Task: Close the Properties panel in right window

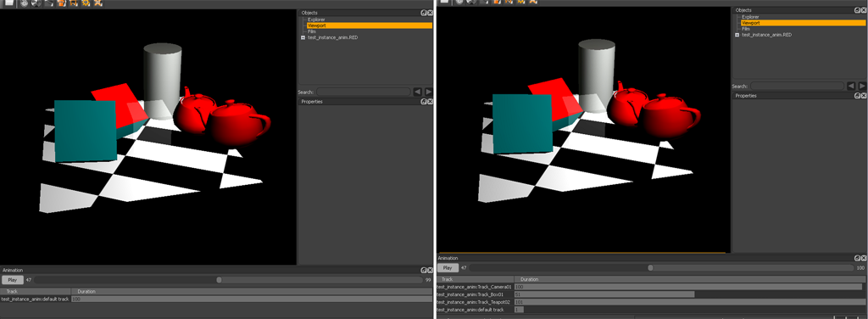Action: (864, 96)
